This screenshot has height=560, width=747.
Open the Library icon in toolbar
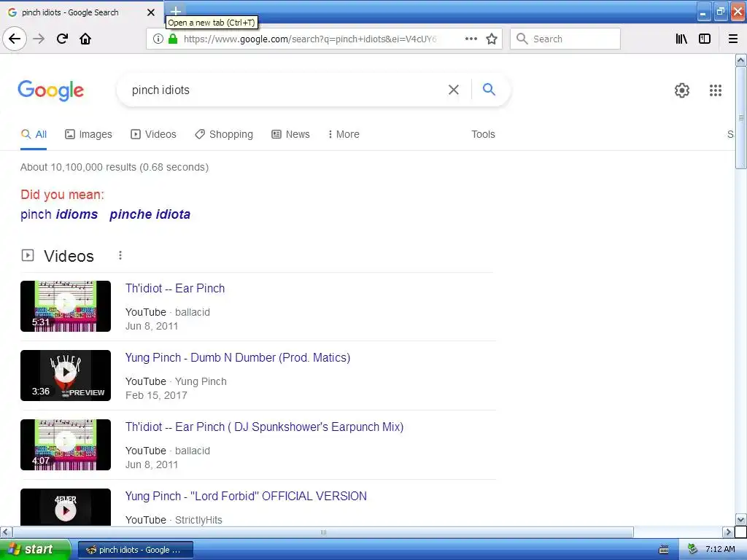click(682, 39)
